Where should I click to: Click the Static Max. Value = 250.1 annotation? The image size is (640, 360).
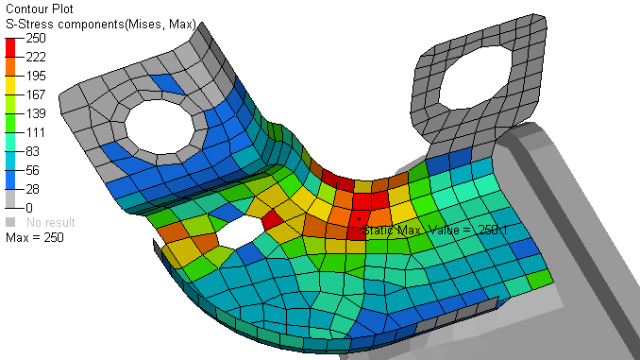435,230
